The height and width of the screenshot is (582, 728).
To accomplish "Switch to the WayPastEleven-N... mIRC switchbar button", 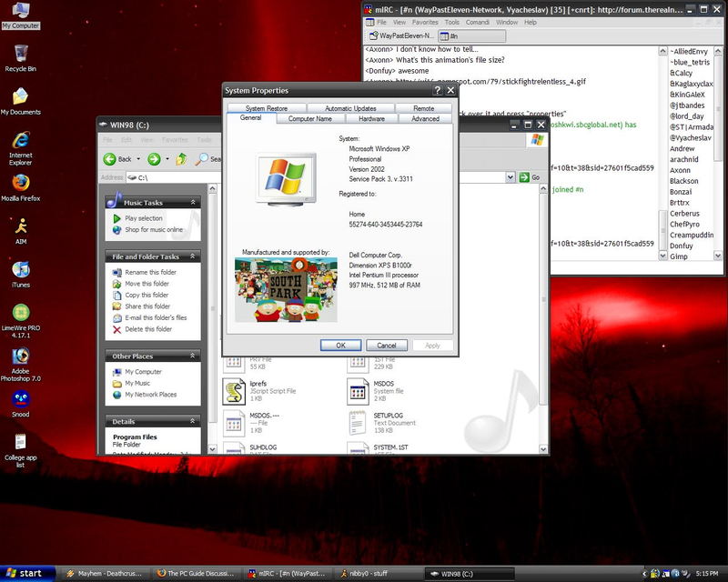I will pos(402,35).
